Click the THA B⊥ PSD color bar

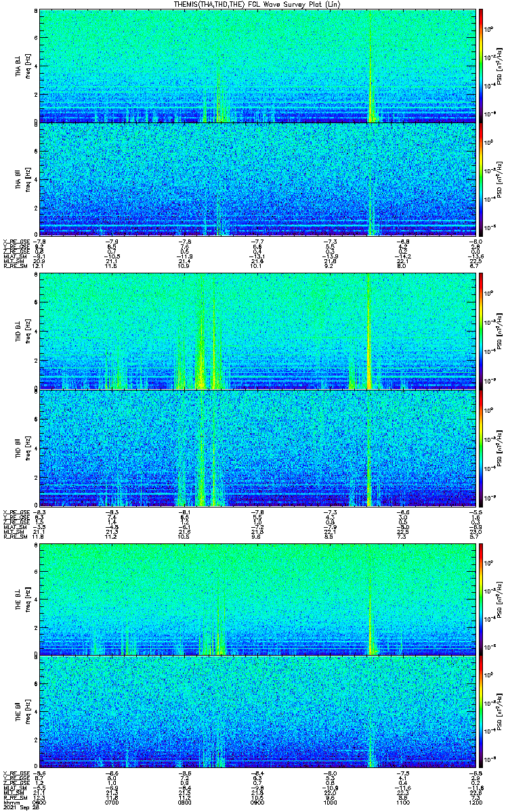[x=481, y=66]
